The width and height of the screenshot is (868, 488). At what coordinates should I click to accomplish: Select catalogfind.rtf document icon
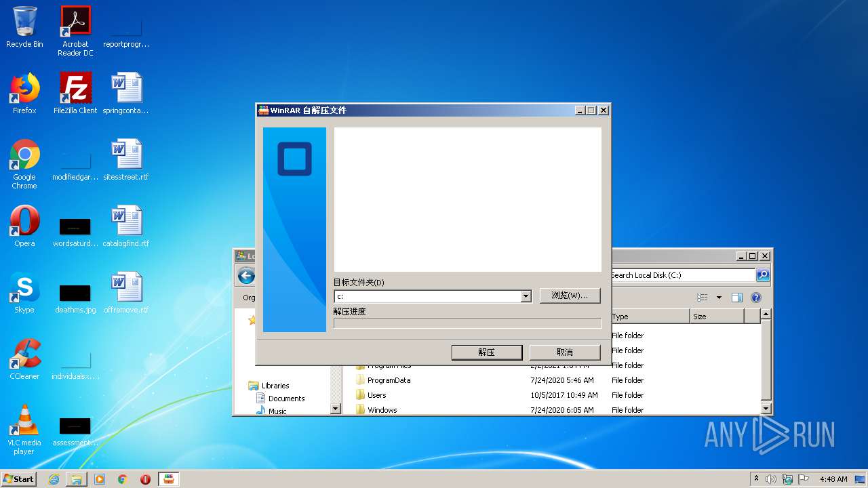[126, 226]
